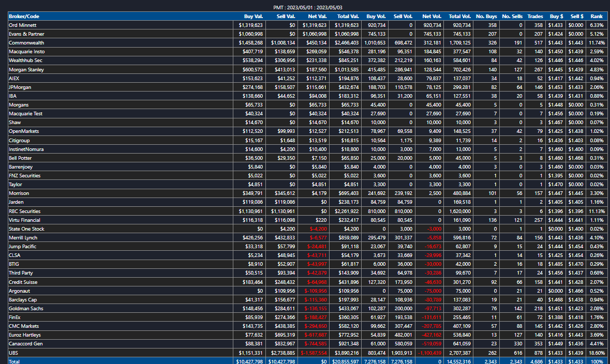Select the IBA broker name

13,96
